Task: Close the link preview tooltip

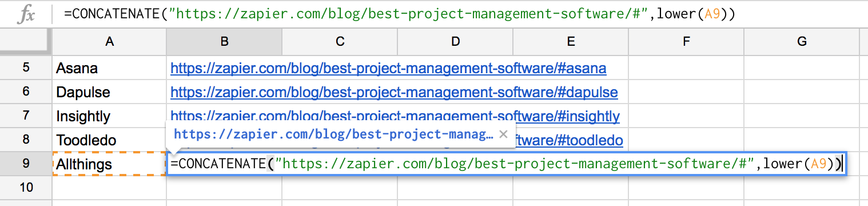Action: click(x=503, y=134)
